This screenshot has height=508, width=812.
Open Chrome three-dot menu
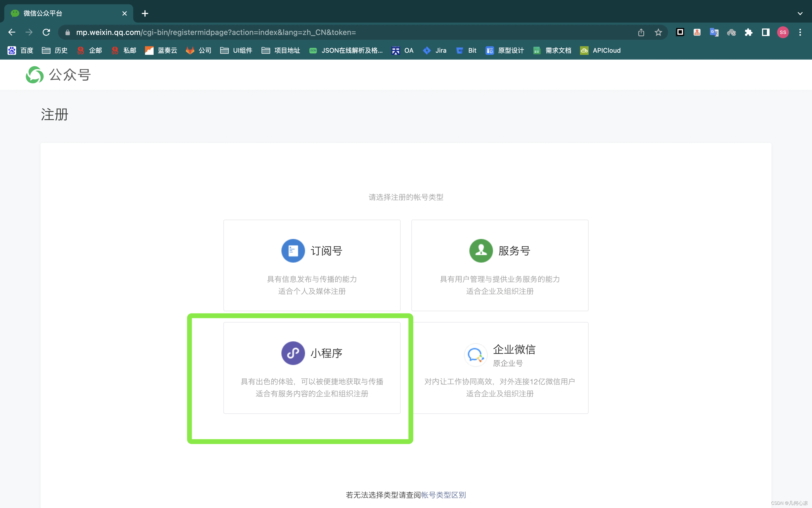tap(800, 32)
